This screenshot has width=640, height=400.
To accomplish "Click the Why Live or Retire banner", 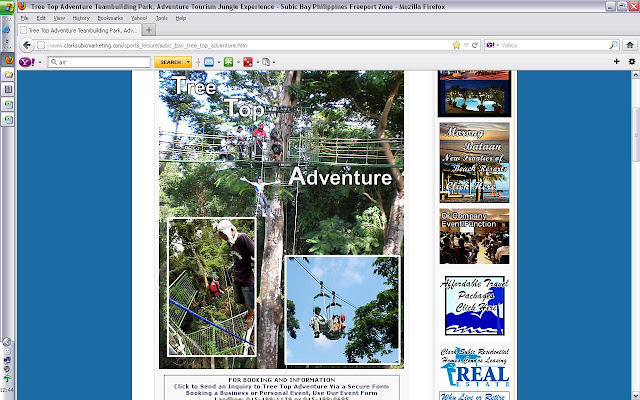I will point(474,396).
